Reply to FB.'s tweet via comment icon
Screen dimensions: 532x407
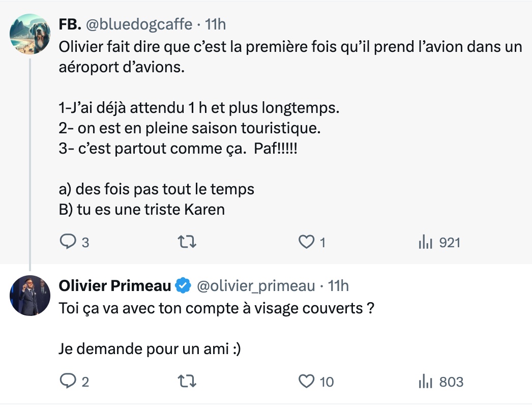(x=68, y=242)
